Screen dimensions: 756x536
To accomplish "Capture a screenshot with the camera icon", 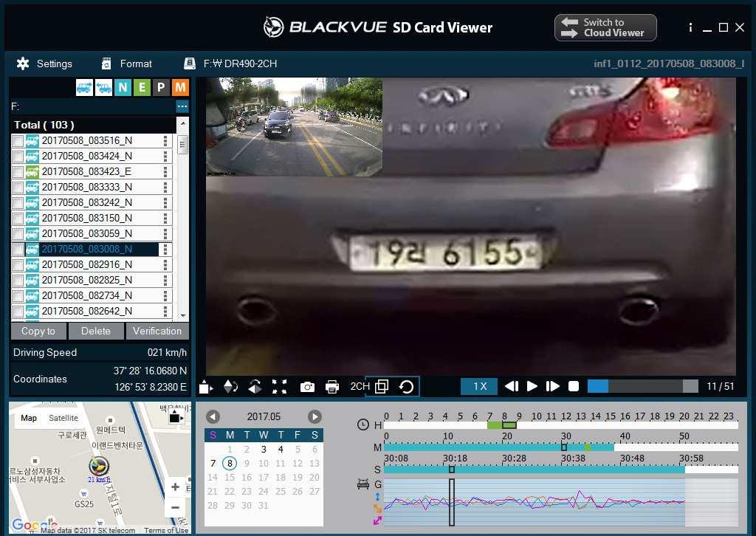I will tap(307, 387).
